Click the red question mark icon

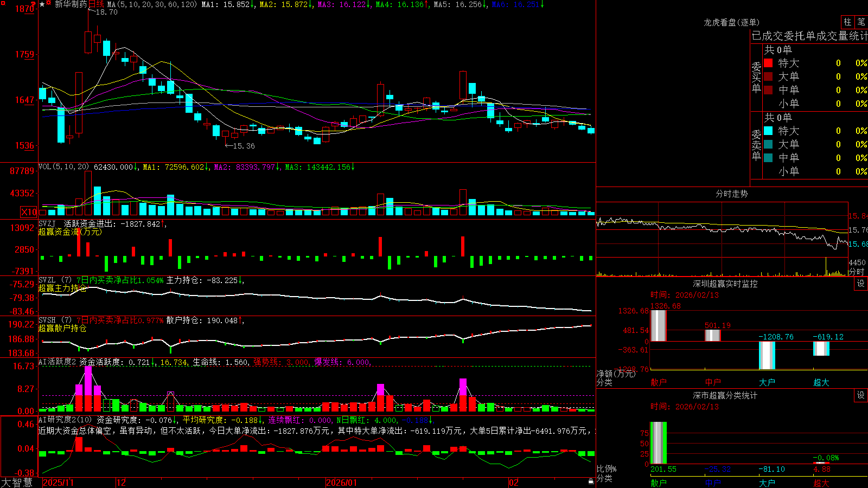point(33,4)
